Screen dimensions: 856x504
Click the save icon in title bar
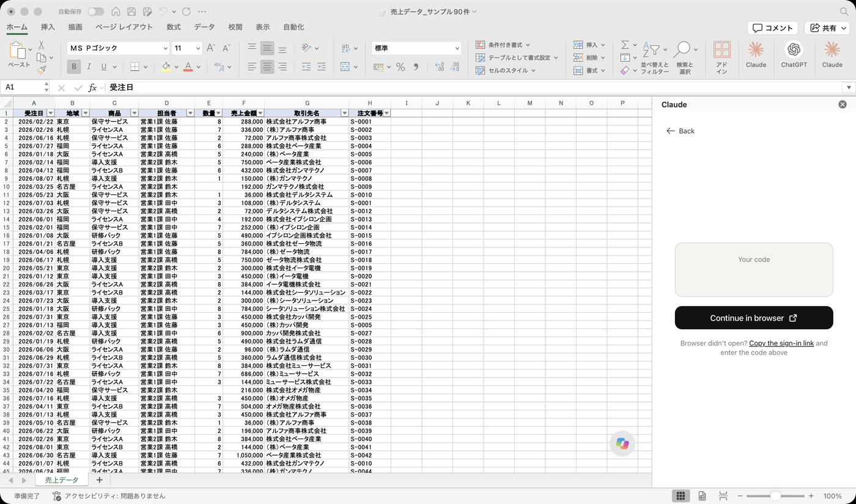point(131,12)
